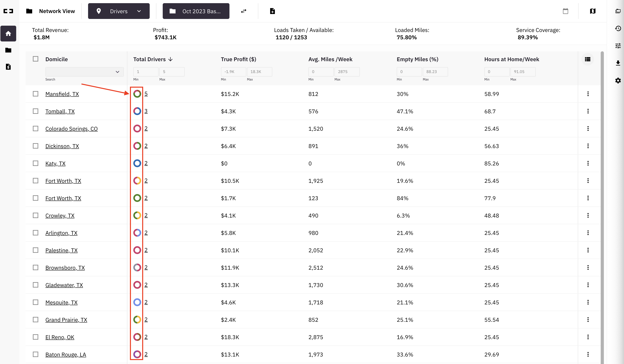This screenshot has height=364, width=624.
Task: Expand the Drivers view dropdown
Action: [119, 11]
